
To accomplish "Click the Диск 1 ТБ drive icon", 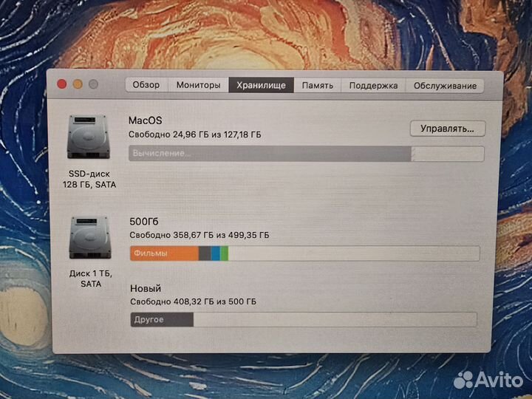I will tap(90, 237).
